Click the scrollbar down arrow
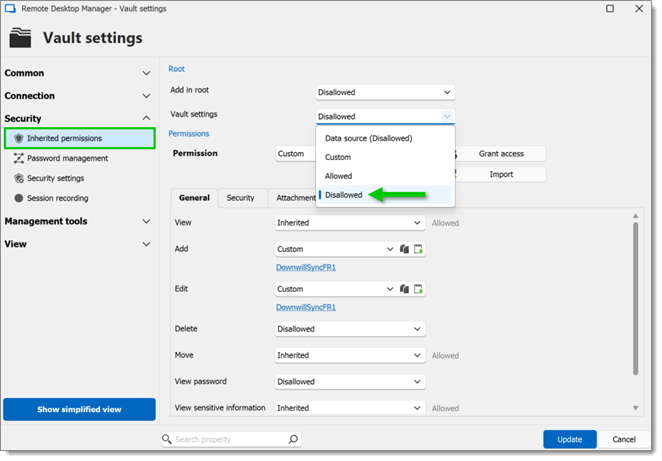 tap(635, 408)
